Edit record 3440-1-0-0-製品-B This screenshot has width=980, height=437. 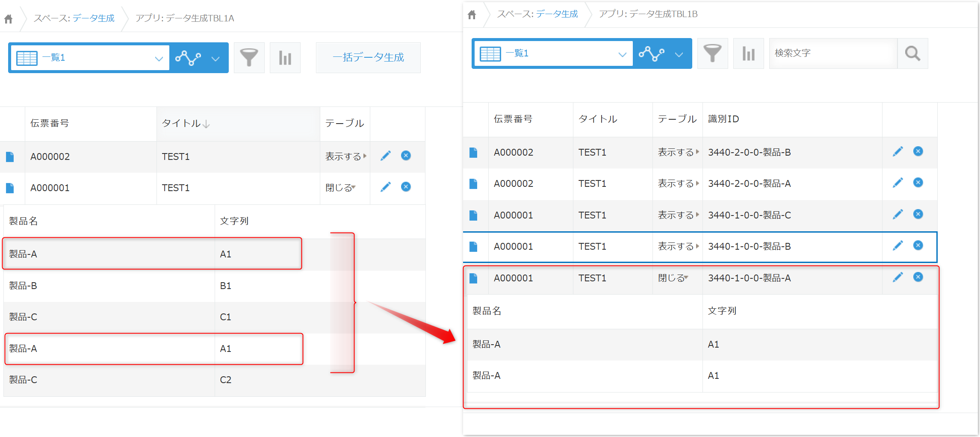click(x=898, y=245)
